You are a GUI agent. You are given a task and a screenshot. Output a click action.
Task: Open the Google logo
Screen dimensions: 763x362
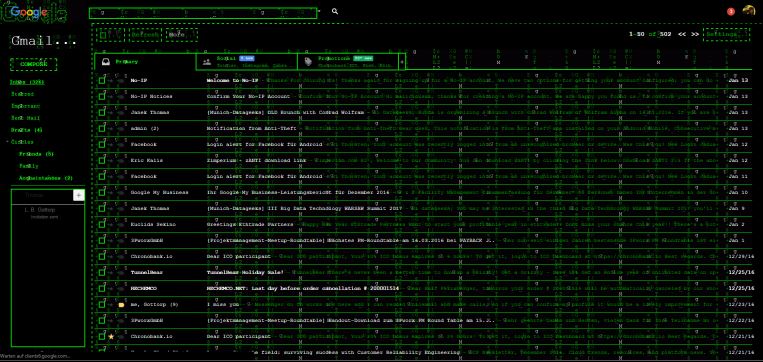click(x=29, y=12)
